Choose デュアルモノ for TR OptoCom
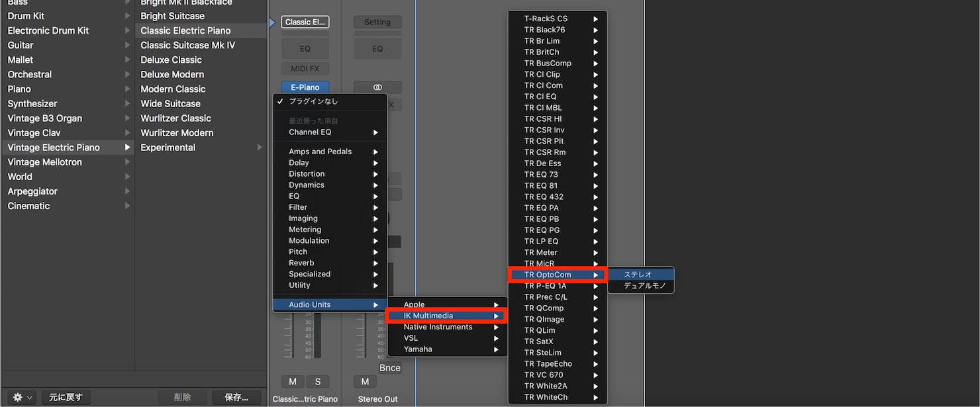The width and height of the screenshot is (980, 407). 641,286
